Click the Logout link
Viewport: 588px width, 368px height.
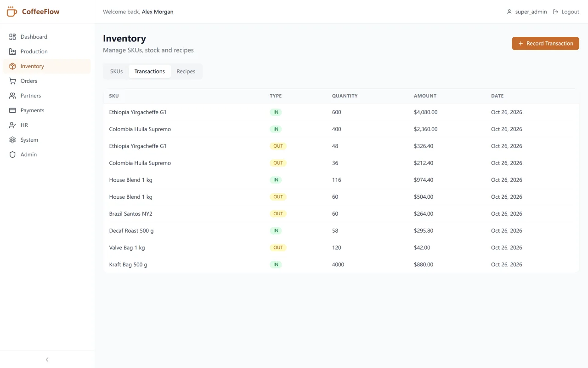[x=566, y=12]
